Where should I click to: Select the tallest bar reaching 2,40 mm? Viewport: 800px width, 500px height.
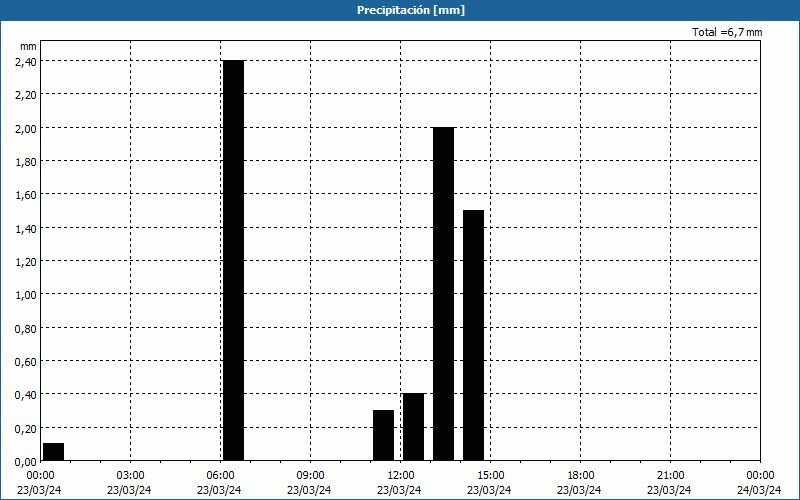[x=234, y=260]
